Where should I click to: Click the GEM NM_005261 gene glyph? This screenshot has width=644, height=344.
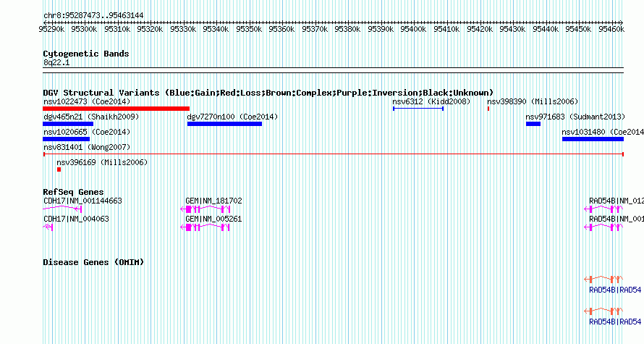(205, 227)
